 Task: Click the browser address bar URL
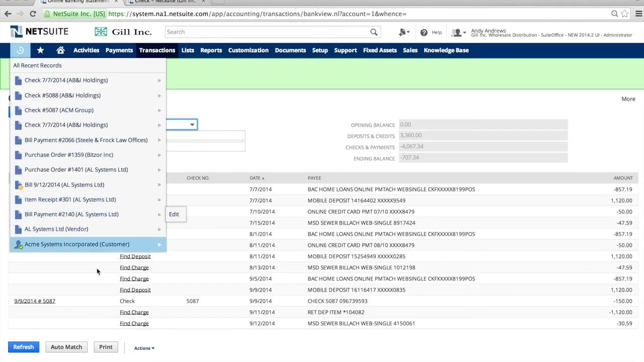tap(257, 14)
